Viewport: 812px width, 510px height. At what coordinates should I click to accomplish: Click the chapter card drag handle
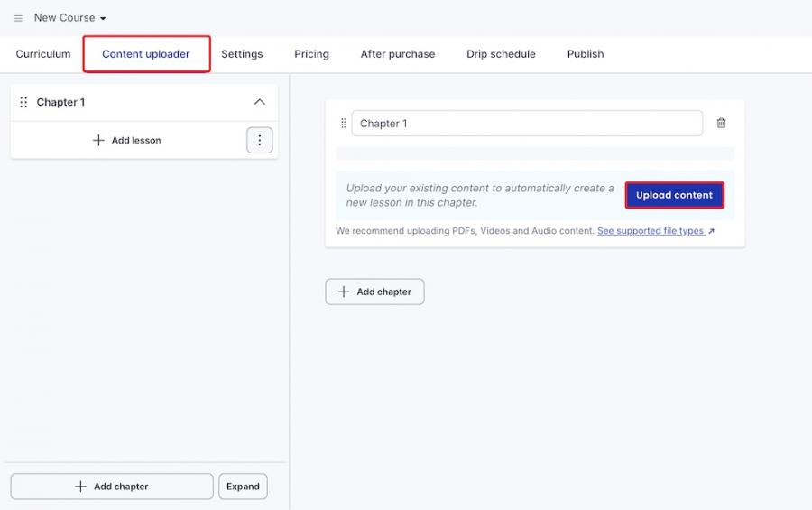[344, 124]
